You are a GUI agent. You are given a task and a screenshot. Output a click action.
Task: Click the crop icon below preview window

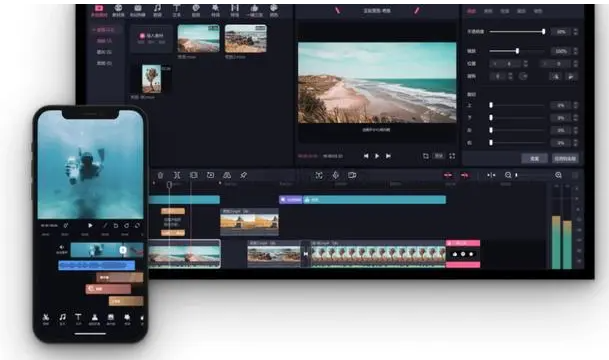pos(426,156)
